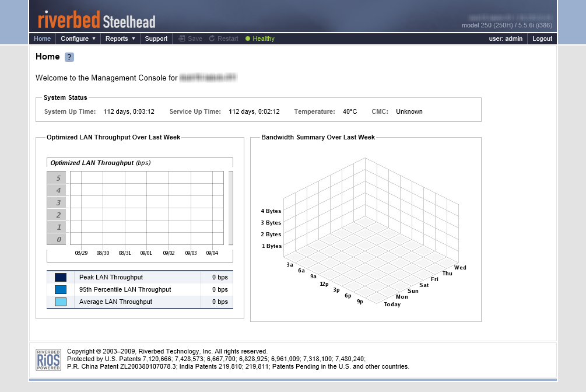Click the 08/29 date axis label
The image size is (586, 392).
tap(81, 253)
